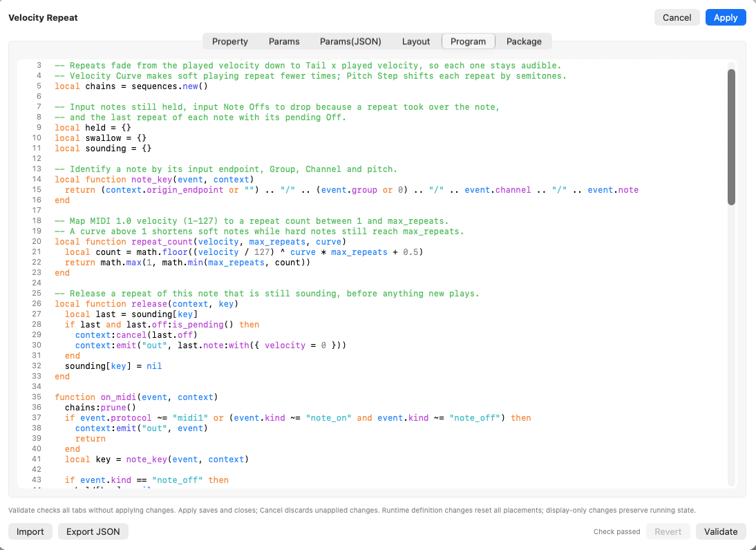Open the Package tab
756x550 pixels.
click(x=524, y=41)
